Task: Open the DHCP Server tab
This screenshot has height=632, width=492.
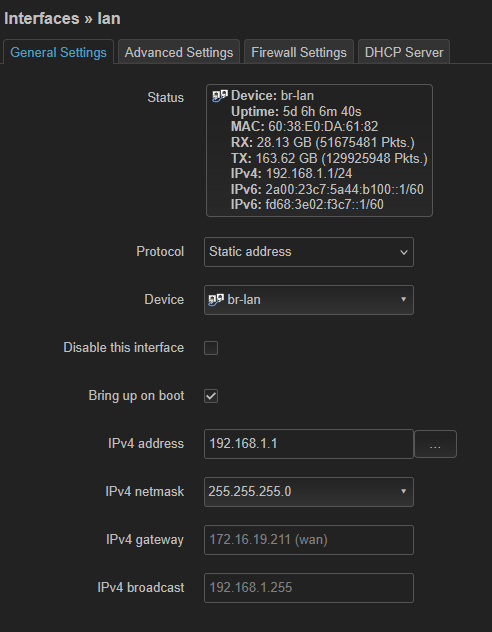Action: coord(404,52)
